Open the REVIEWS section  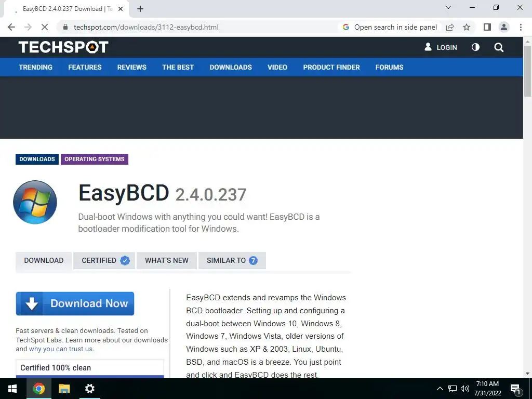(131, 67)
